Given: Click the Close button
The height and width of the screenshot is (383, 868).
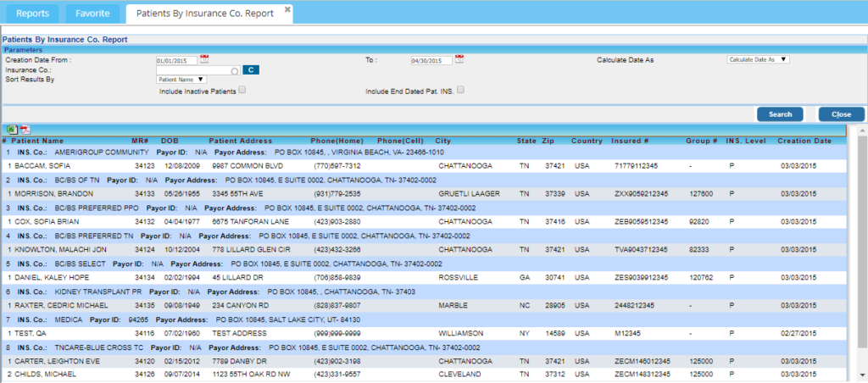Looking at the screenshot, I should pos(841,114).
